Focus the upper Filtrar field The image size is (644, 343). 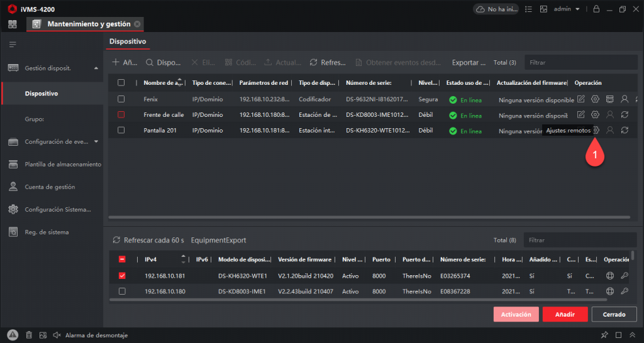coord(580,62)
